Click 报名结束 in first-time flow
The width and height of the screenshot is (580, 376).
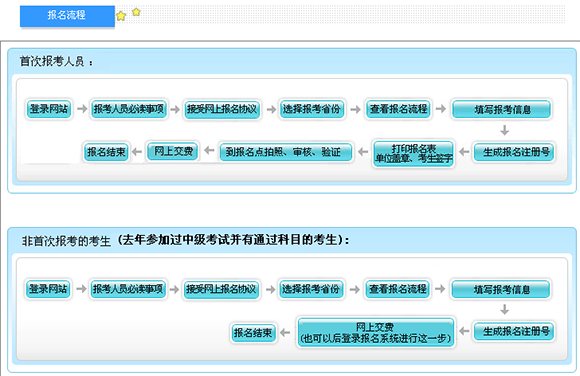pos(106,152)
